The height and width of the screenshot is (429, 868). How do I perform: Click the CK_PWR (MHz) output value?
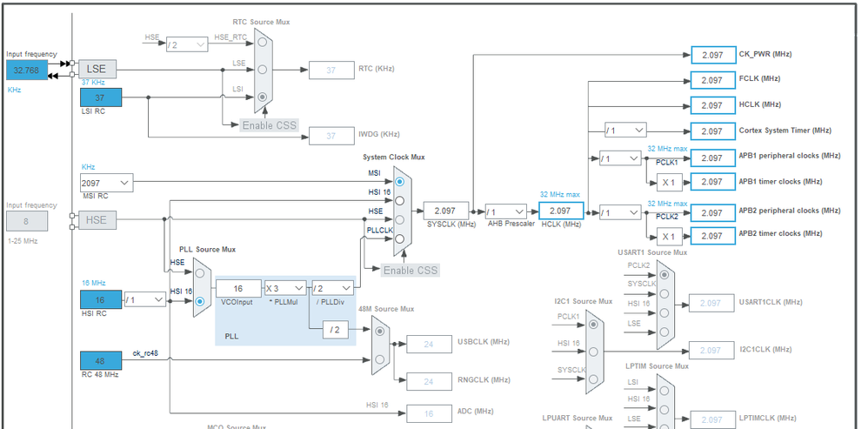click(x=713, y=55)
